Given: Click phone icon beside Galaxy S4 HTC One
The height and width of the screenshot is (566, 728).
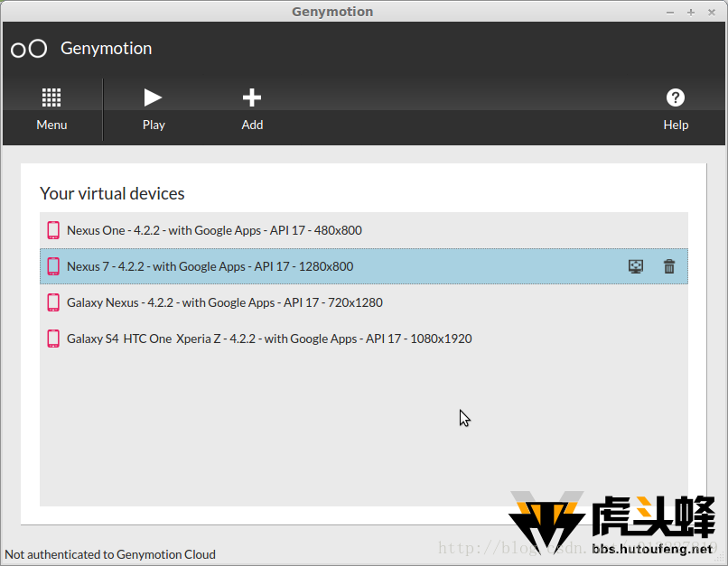Looking at the screenshot, I should [53, 339].
